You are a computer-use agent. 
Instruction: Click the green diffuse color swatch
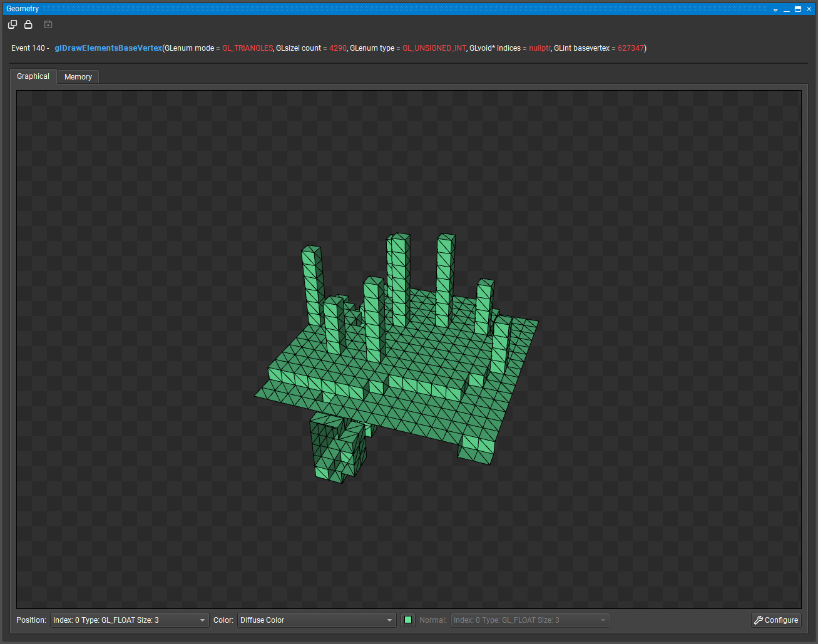click(x=408, y=620)
